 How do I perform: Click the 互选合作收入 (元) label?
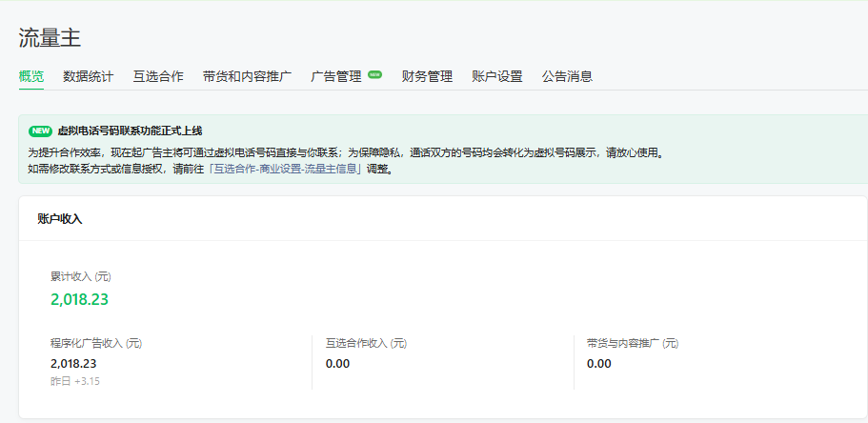(366, 343)
